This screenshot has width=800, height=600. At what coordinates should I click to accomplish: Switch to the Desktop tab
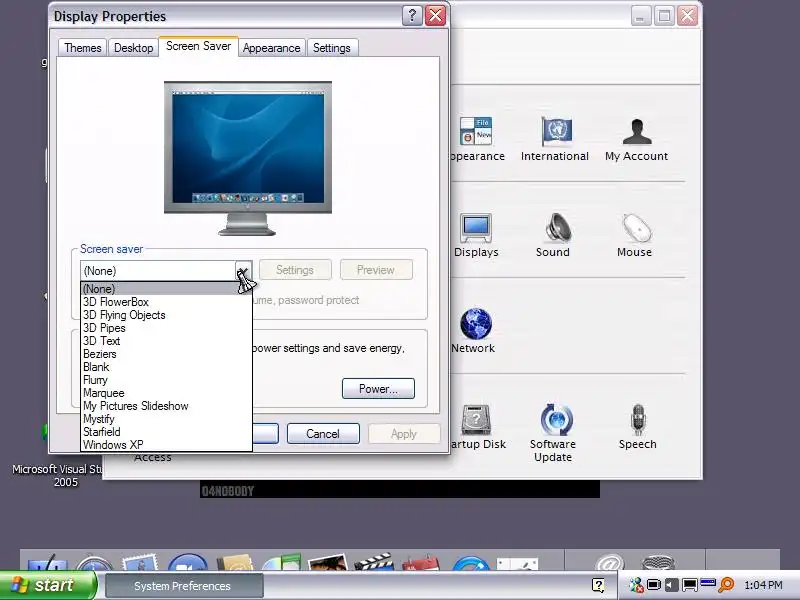(x=133, y=48)
